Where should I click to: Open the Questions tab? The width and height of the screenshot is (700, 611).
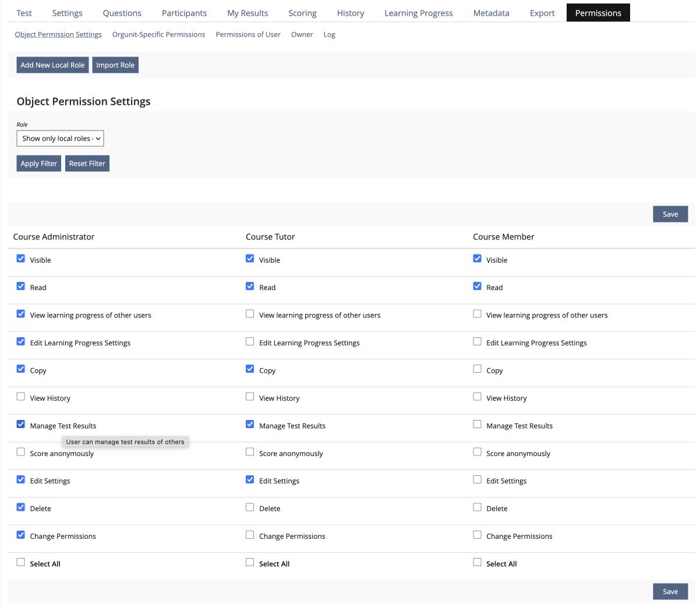122,13
